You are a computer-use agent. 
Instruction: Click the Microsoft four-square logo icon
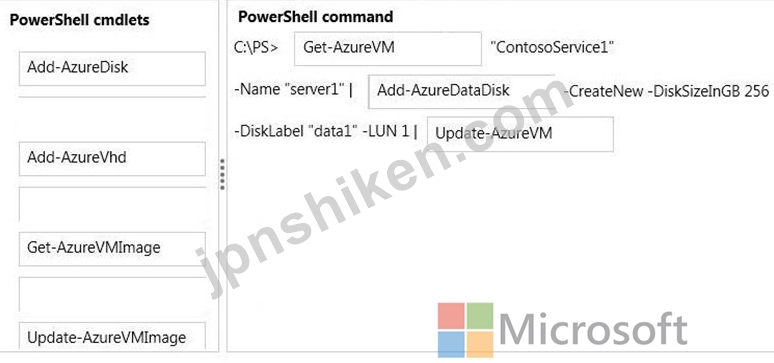pos(465,330)
